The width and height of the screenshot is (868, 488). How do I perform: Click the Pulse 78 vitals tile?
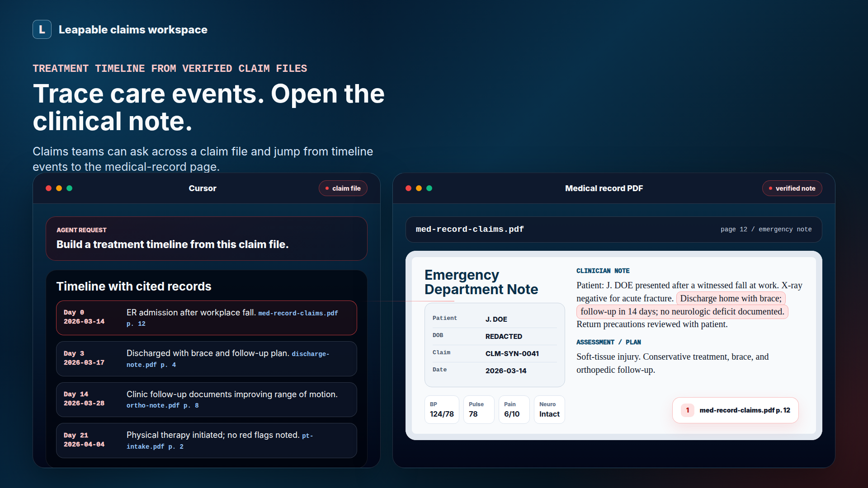[478, 409]
